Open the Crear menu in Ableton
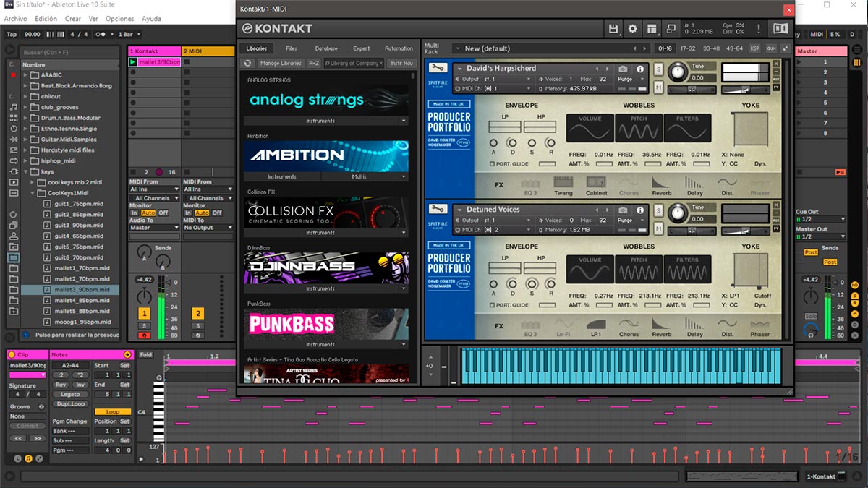Image resolution: width=868 pixels, height=488 pixels. pyautogui.click(x=73, y=18)
